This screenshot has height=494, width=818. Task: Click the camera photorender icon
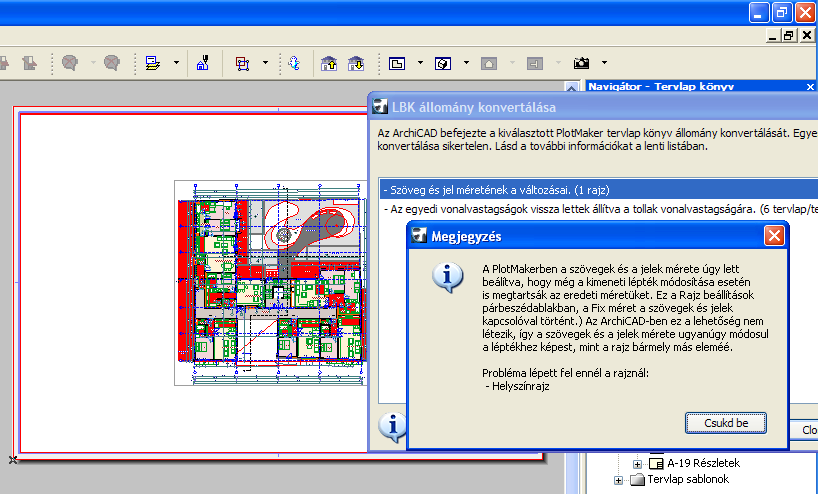coord(581,63)
